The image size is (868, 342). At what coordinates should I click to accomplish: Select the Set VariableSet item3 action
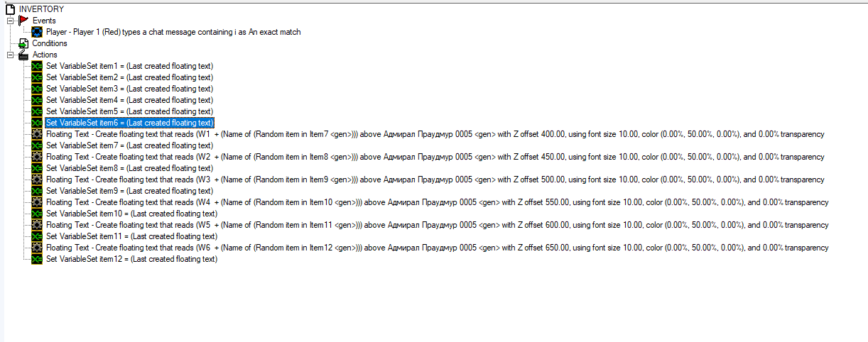(x=129, y=89)
